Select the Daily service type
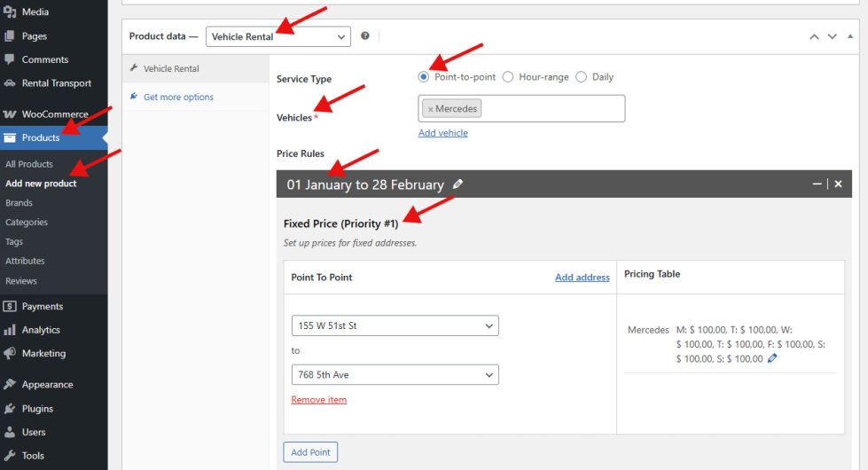The width and height of the screenshot is (868, 470). 582,77
